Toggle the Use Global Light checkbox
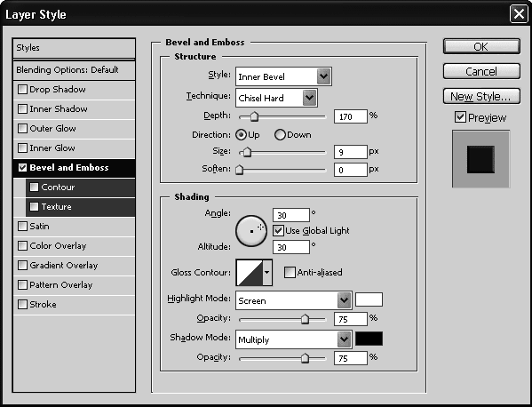 point(278,231)
